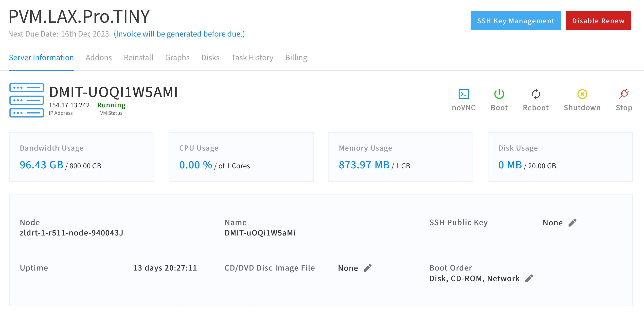Click the SSH Key Management button
Image resolution: width=644 pixels, height=312 pixels.
[x=516, y=21]
